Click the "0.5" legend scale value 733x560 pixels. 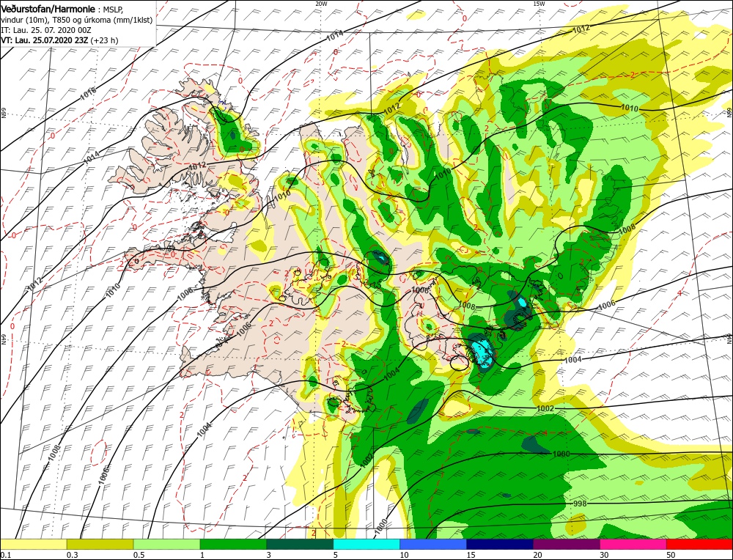point(139,554)
